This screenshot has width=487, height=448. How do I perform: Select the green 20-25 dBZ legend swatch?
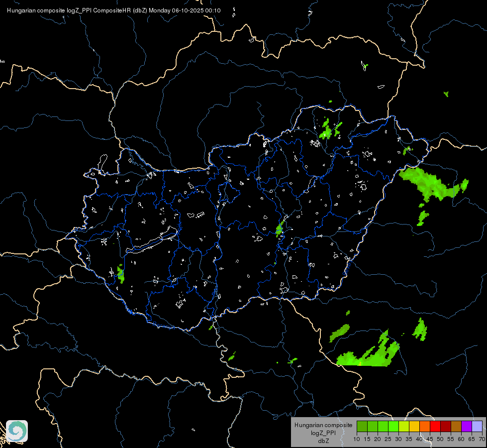click(383, 426)
